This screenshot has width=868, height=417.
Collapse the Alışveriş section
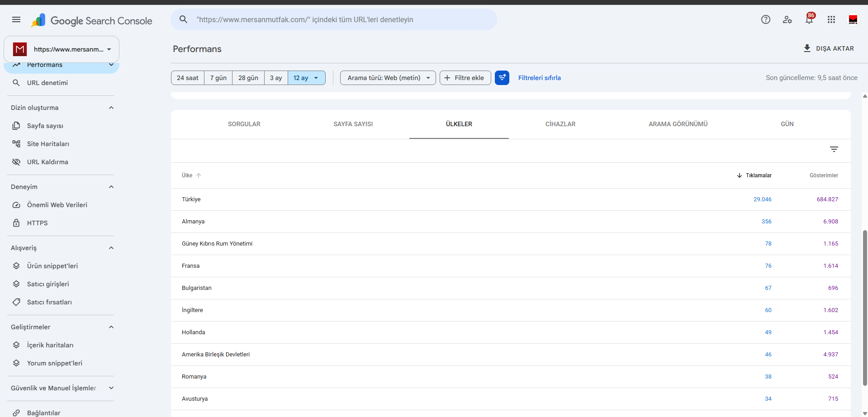(111, 248)
